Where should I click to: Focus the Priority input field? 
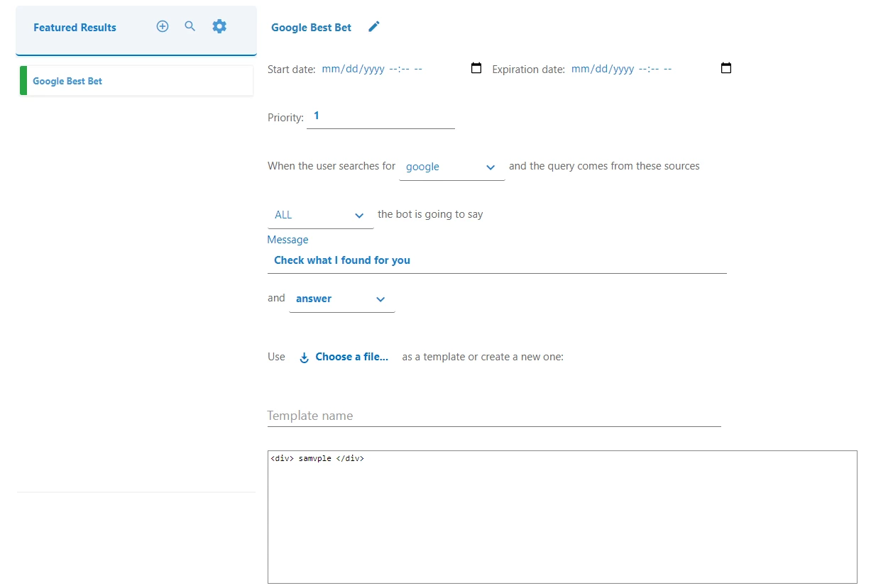click(380, 116)
